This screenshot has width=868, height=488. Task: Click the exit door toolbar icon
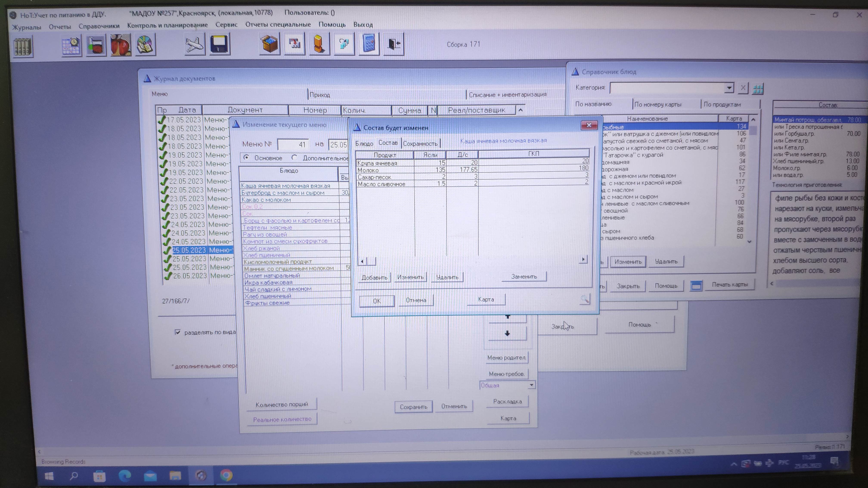click(x=394, y=44)
